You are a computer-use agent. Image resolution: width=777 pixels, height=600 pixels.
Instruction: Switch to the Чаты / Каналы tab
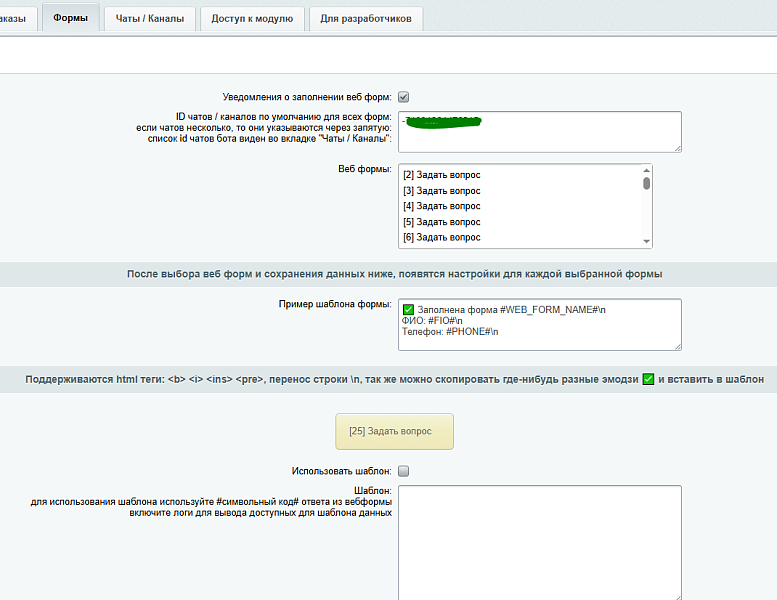click(x=150, y=18)
